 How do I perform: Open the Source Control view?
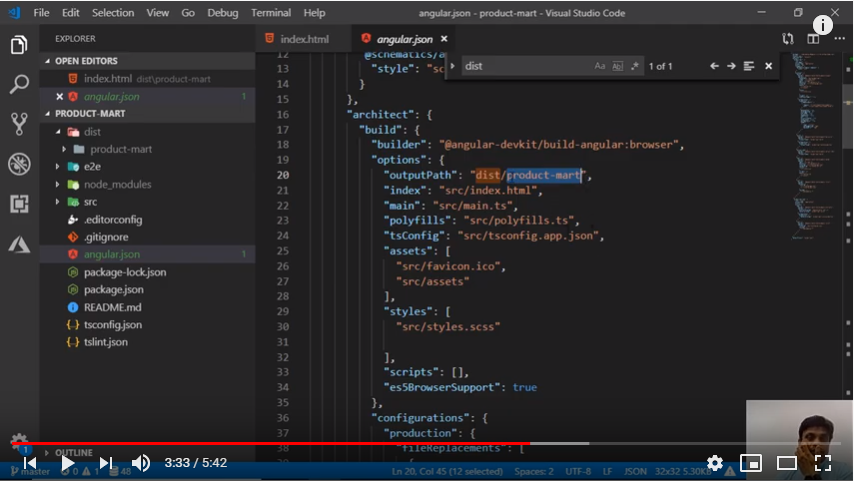(18, 123)
